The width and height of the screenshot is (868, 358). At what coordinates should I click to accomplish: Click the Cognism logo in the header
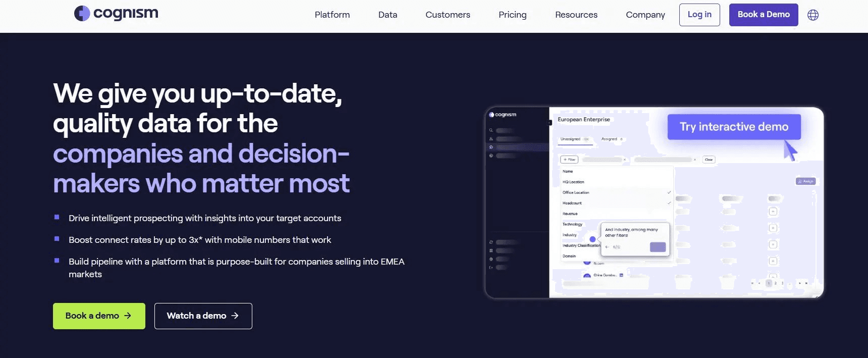coord(116,14)
